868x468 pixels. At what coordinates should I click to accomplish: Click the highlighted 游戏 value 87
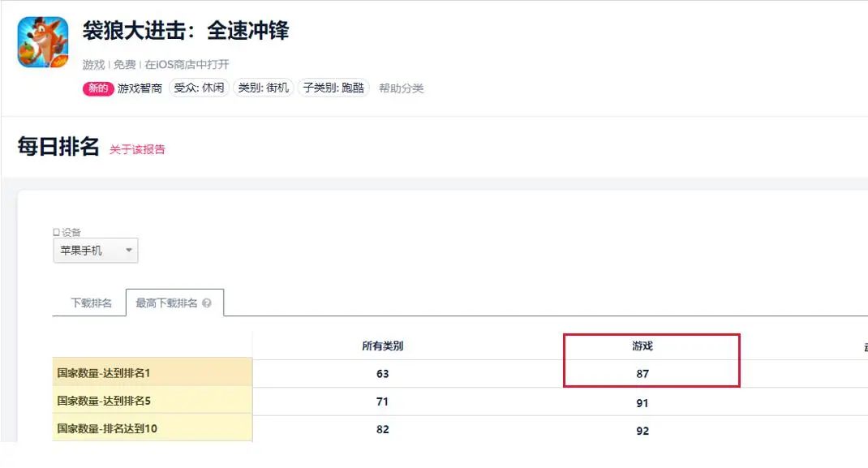tap(642, 374)
